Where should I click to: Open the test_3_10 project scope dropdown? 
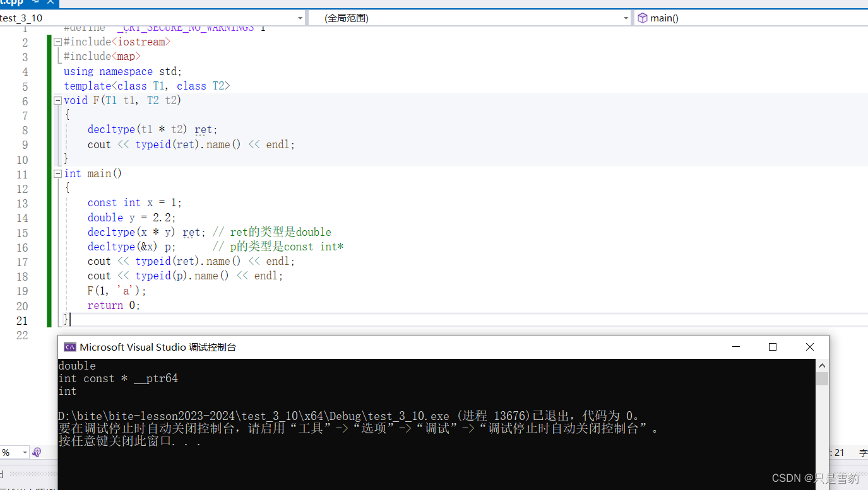click(153, 18)
